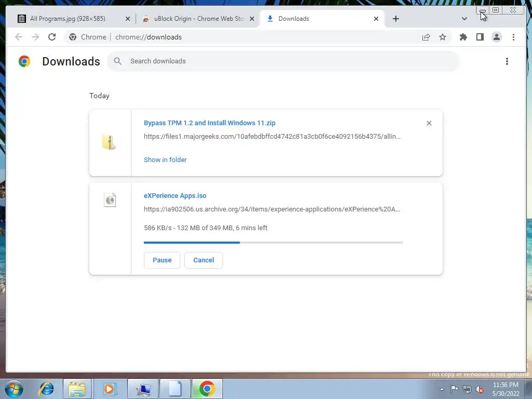
Task: Click the ISO download progress bar
Action: tap(273, 243)
